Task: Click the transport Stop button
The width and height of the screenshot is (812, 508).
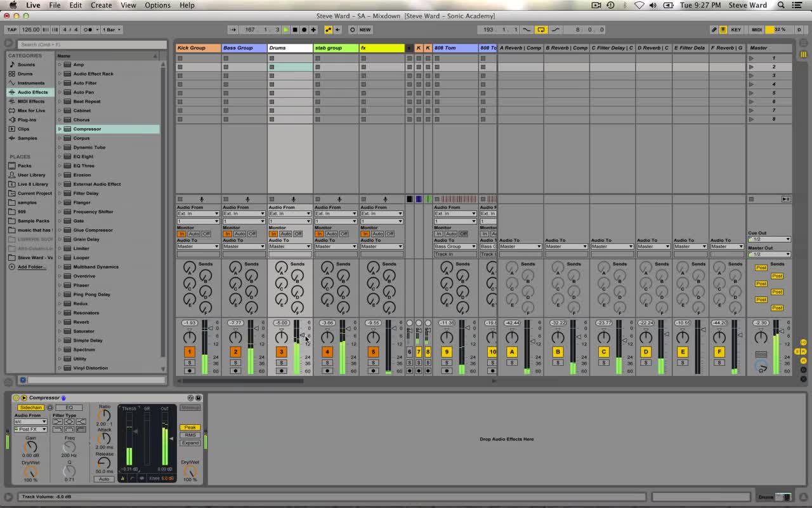Action: [294, 29]
